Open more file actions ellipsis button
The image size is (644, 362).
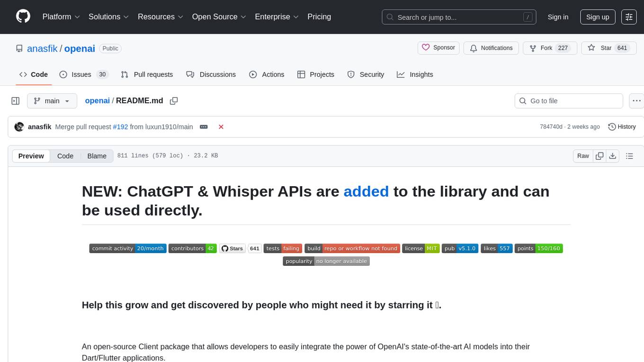pos(636,101)
